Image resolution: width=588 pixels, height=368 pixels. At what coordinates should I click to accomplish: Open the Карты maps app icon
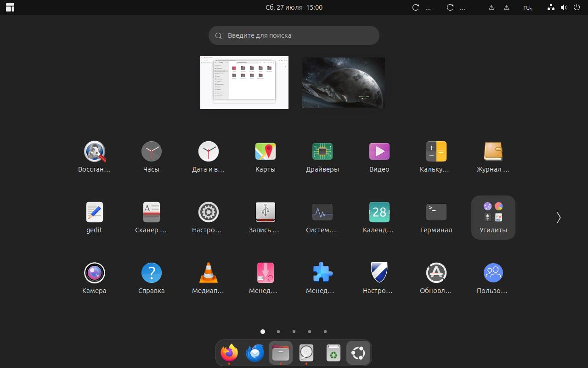coord(266,151)
